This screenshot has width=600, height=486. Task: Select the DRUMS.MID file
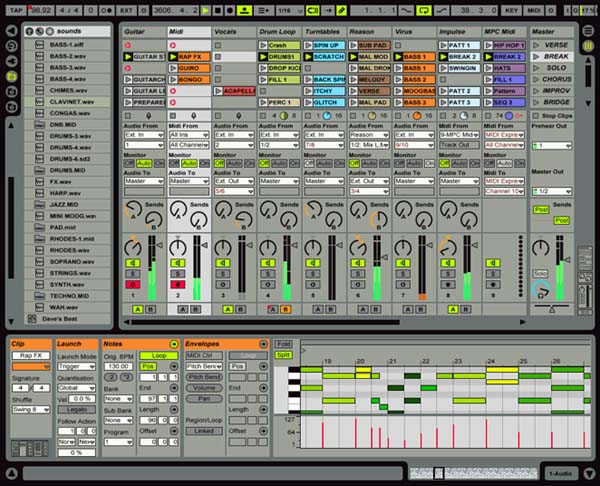tap(67, 170)
